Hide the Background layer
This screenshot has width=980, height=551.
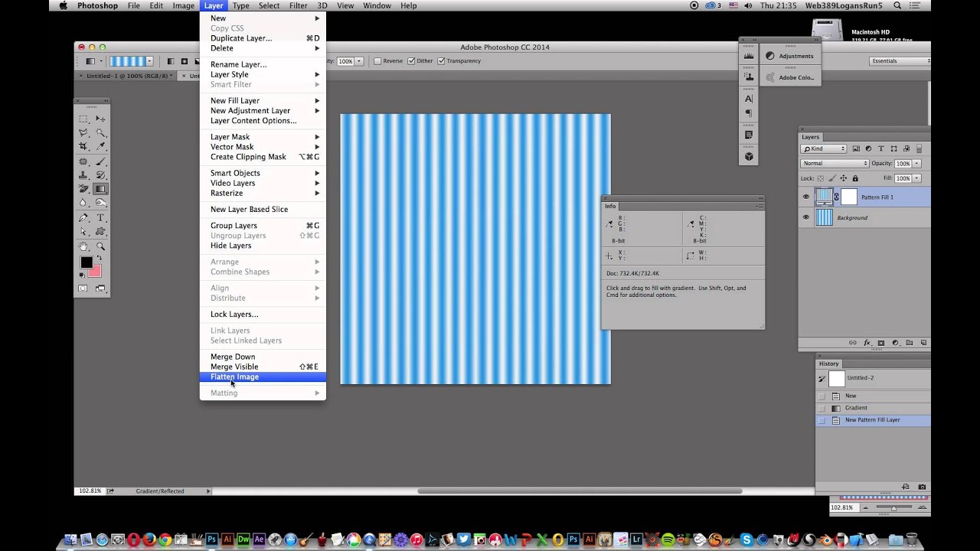coord(805,218)
